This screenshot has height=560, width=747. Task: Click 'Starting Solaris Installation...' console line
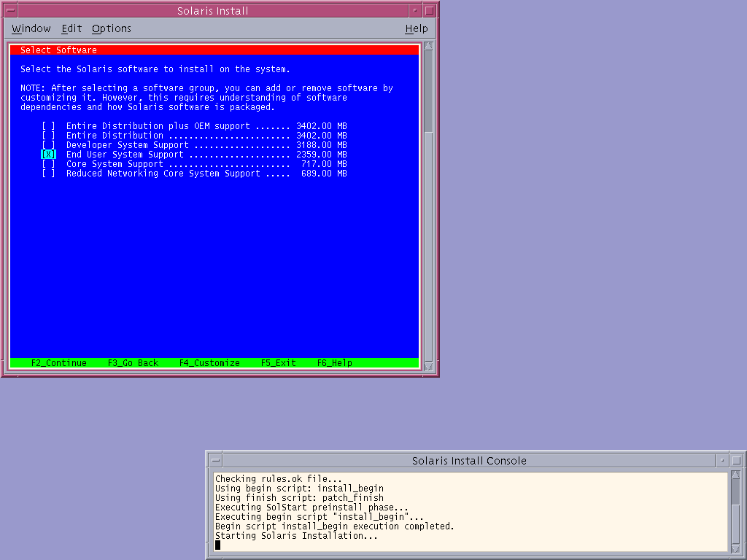296,536
